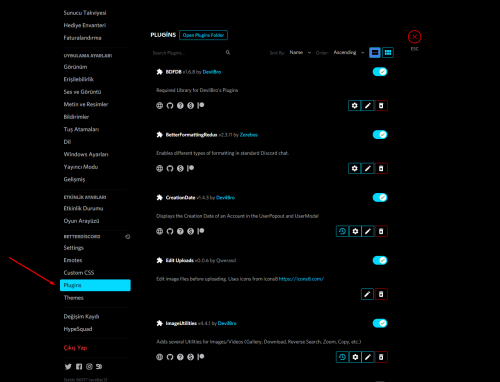Open Emotes settings
500x382 pixels.
[95, 260]
